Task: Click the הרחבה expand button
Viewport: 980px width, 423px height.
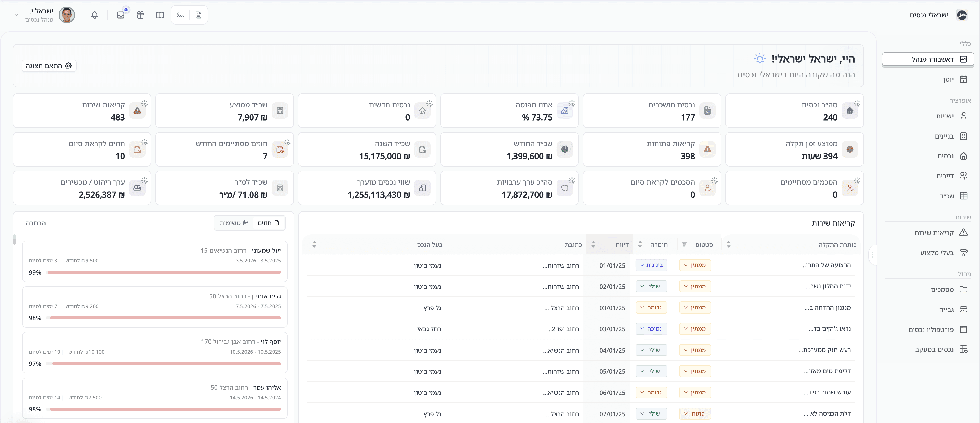Action: (x=41, y=223)
